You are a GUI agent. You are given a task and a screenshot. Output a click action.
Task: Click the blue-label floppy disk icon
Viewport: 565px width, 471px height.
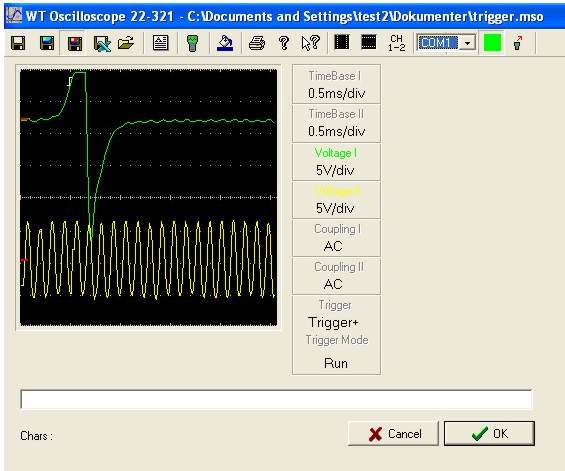[x=46, y=43]
